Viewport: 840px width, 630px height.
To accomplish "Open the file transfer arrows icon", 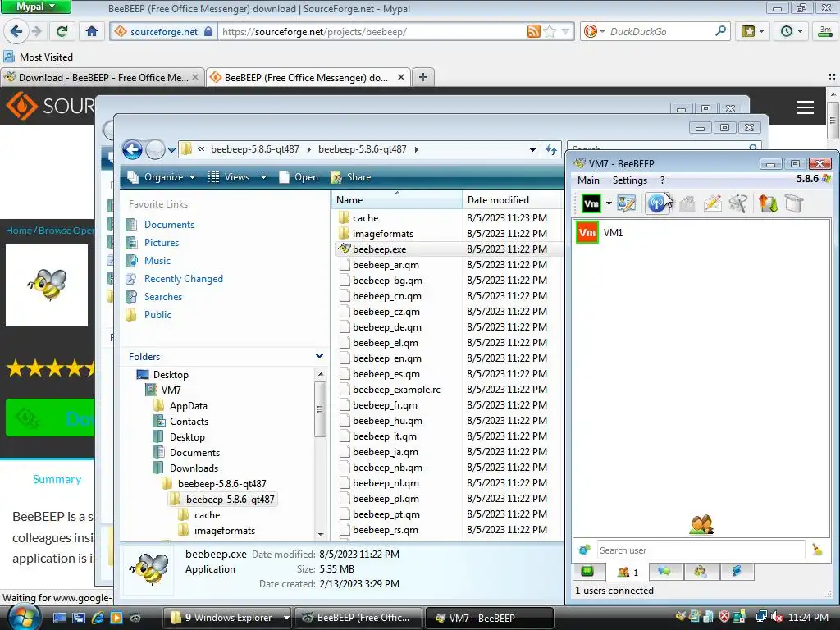I will (x=768, y=203).
